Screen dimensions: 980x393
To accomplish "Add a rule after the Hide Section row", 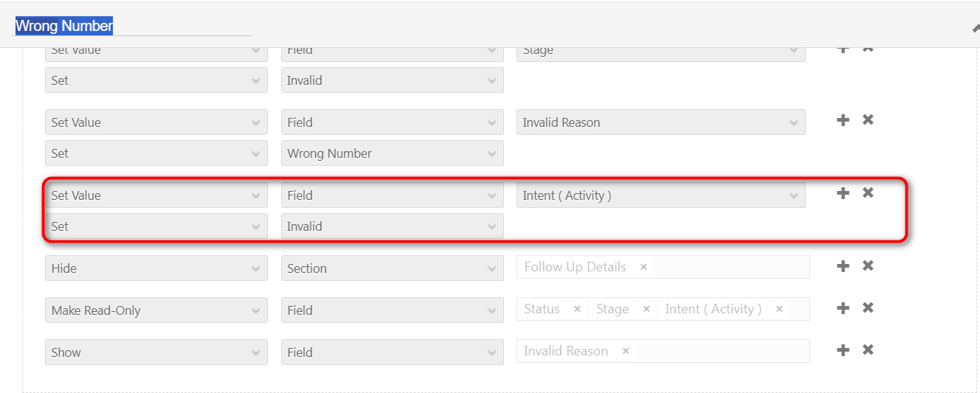I will [843, 266].
